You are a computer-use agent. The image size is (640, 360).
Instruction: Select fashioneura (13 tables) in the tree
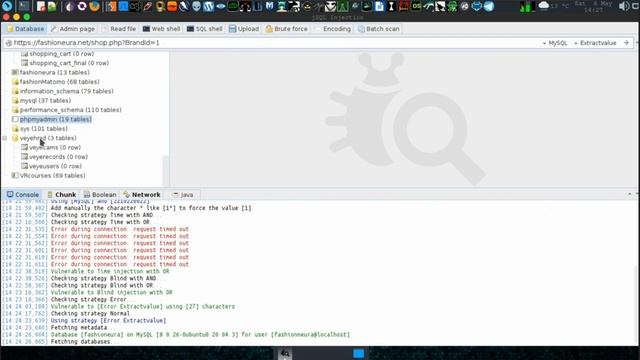click(x=55, y=72)
